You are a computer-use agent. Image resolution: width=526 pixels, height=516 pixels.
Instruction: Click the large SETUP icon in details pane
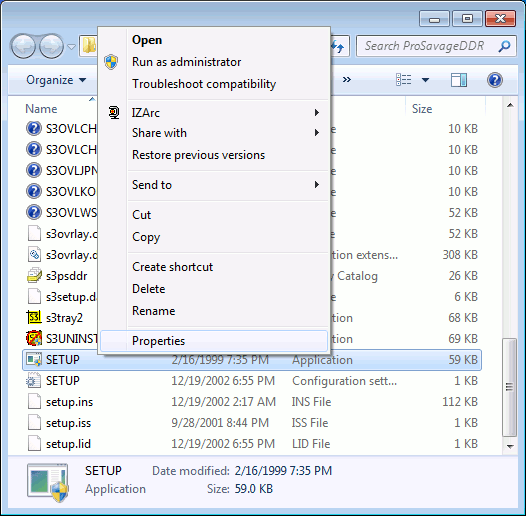click(x=48, y=482)
